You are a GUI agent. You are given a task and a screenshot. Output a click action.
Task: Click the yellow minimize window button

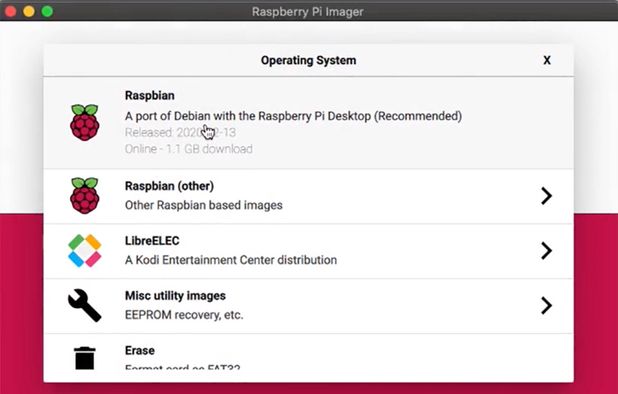tap(29, 11)
